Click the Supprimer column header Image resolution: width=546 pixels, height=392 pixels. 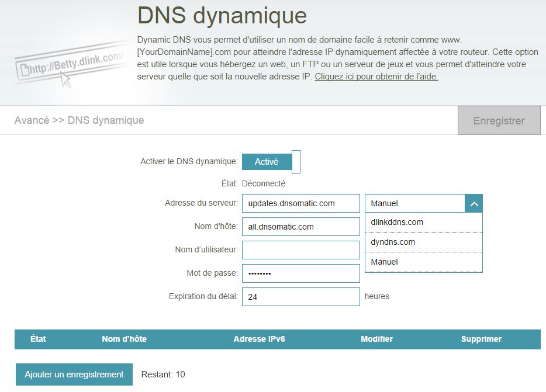(x=481, y=339)
